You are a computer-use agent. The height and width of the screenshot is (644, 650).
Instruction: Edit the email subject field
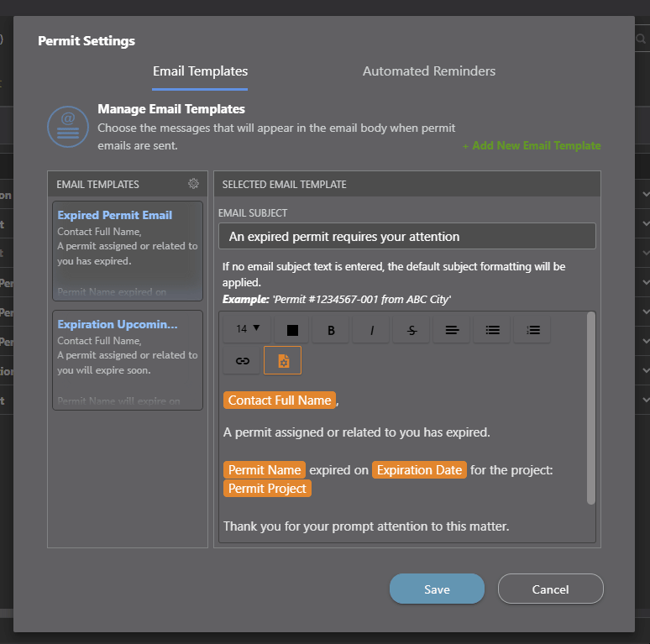point(407,236)
